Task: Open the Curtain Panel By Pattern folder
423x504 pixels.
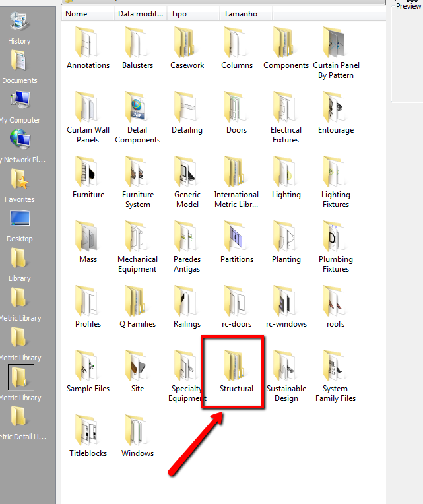Action: 336,53
